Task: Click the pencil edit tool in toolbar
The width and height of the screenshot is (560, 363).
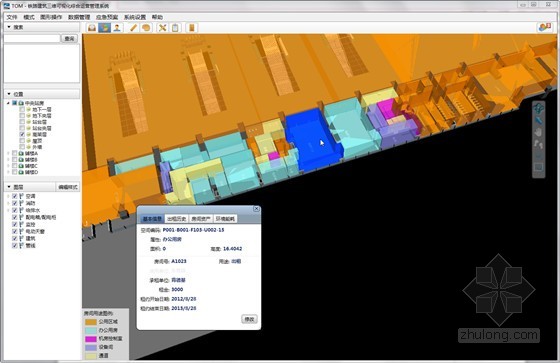Action: [133, 28]
